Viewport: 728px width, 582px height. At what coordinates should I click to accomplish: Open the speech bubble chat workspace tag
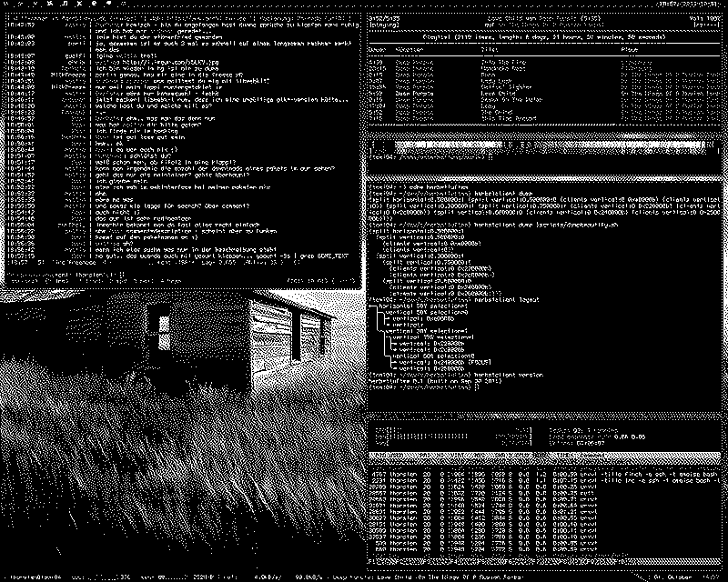point(109,4)
